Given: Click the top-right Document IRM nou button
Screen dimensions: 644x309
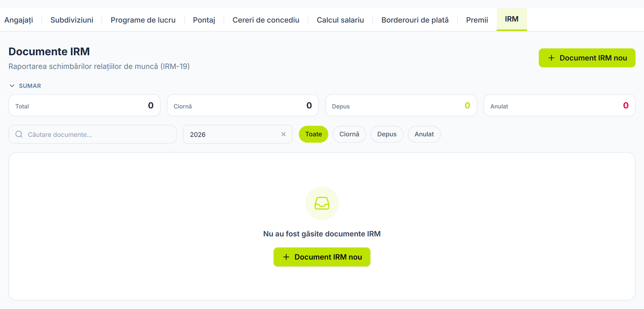Looking at the screenshot, I should tap(587, 58).
